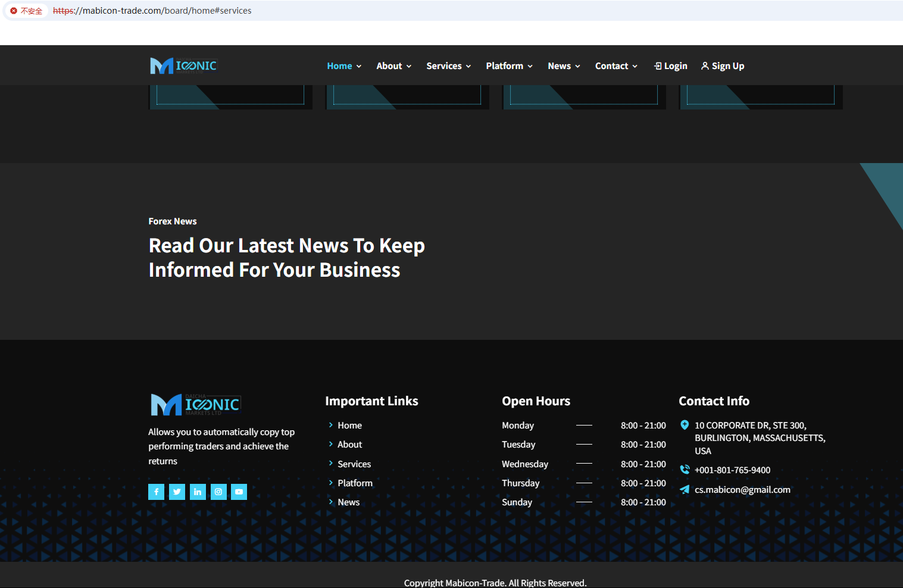Click the 'Open Hours' footer heading
Image resolution: width=903 pixels, height=588 pixels.
(x=536, y=401)
